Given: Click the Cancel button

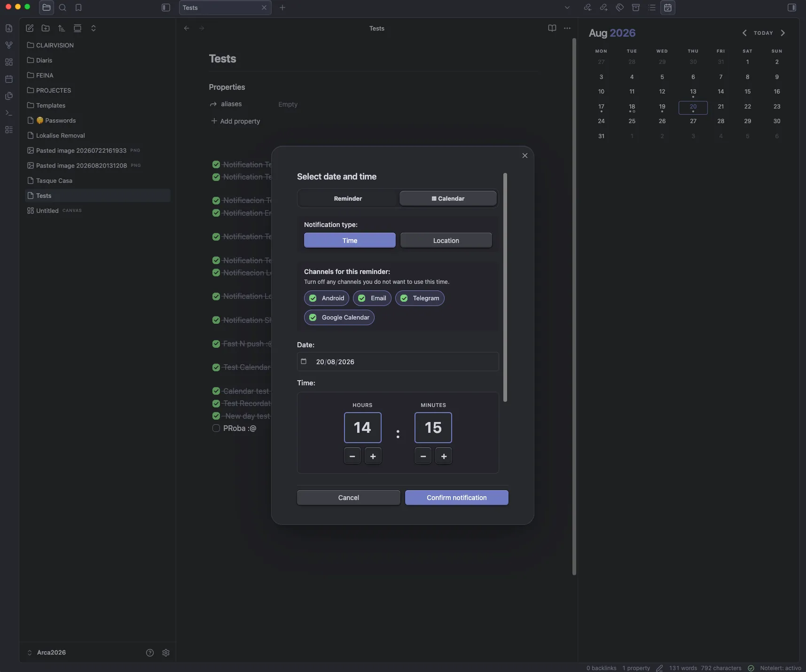Looking at the screenshot, I should [x=349, y=498].
